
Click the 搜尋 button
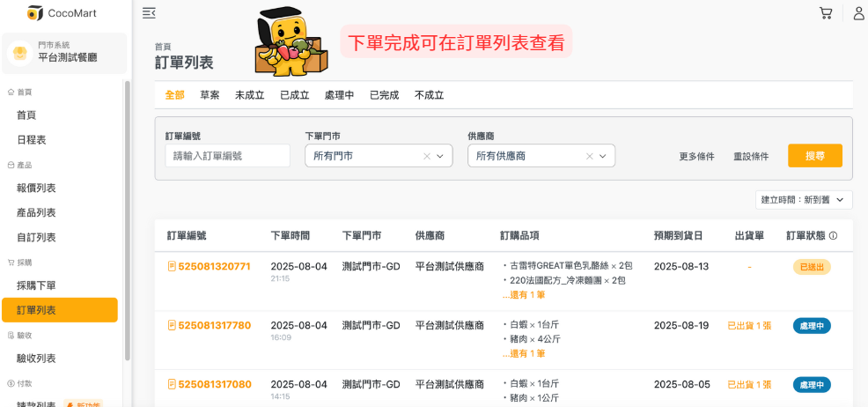tap(815, 156)
